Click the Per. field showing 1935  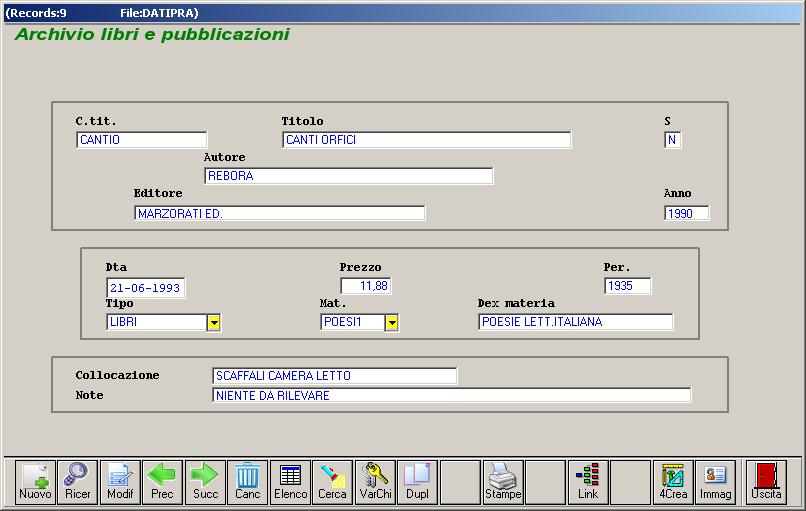(628, 286)
